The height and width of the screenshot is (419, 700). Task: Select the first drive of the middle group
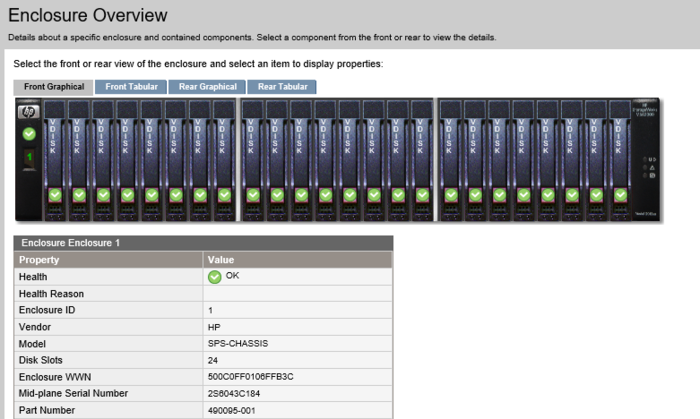click(x=253, y=160)
